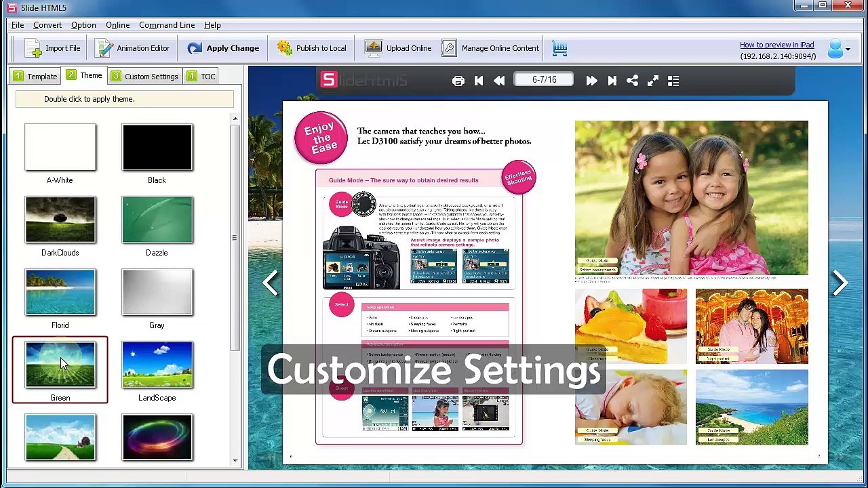
Task: Select the Green theme thumbnail
Action: coord(60,365)
